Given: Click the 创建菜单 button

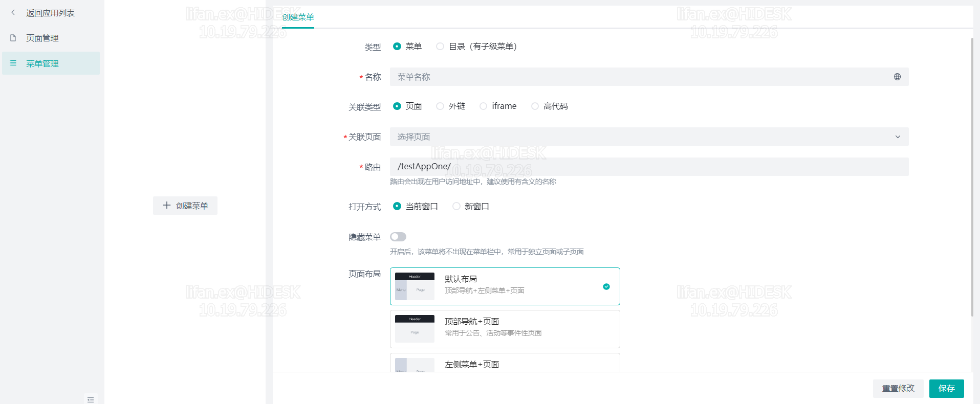Looking at the screenshot, I should [x=185, y=206].
